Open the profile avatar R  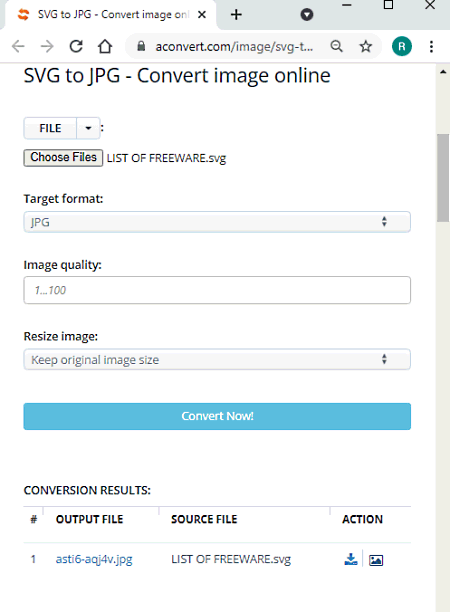pyautogui.click(x=402, y=46)
